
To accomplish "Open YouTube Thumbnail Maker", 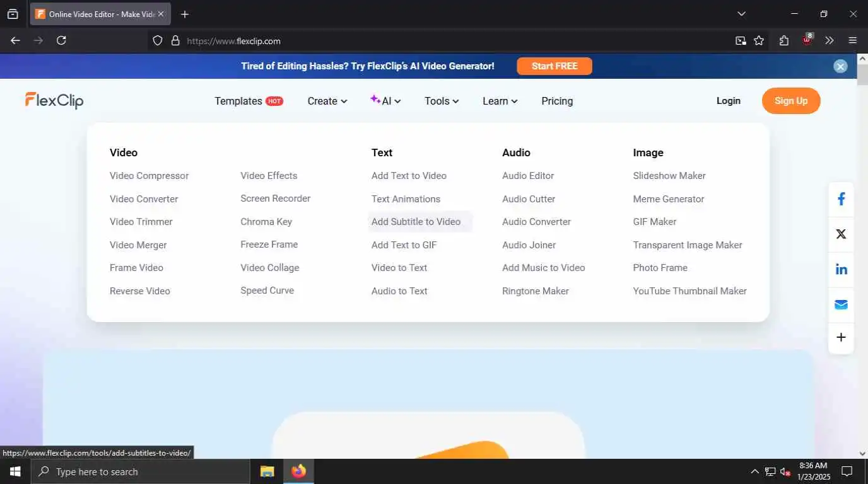I will pos(690,291).
